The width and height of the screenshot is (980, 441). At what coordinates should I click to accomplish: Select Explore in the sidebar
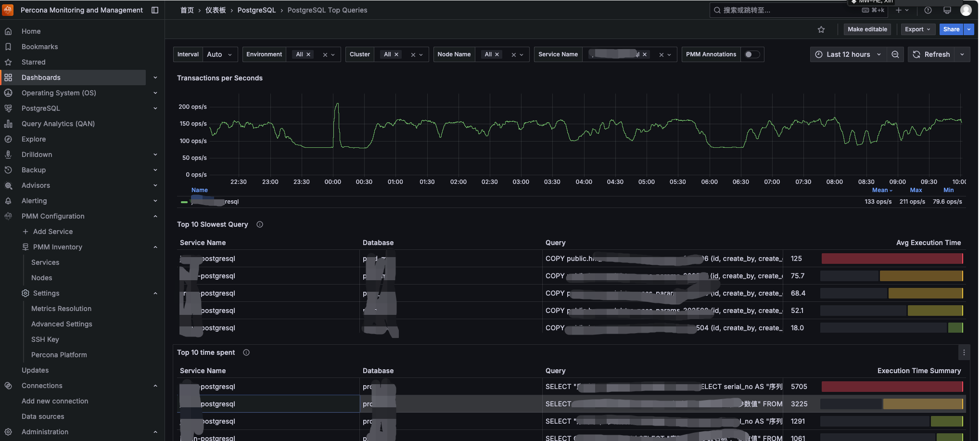[34, 139]
